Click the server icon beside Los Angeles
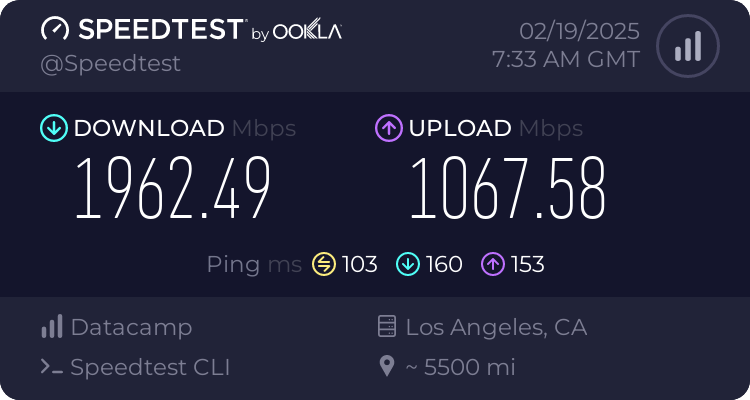 (x=386, y=327)
